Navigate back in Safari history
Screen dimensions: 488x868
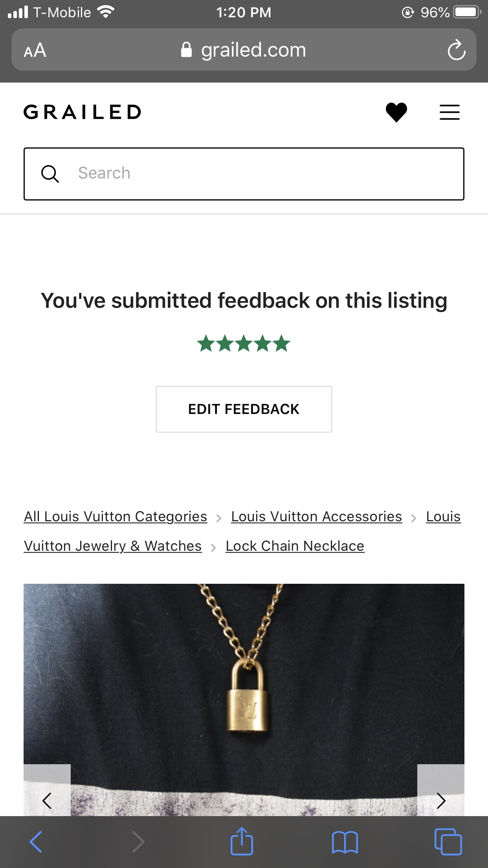(37, 841)
